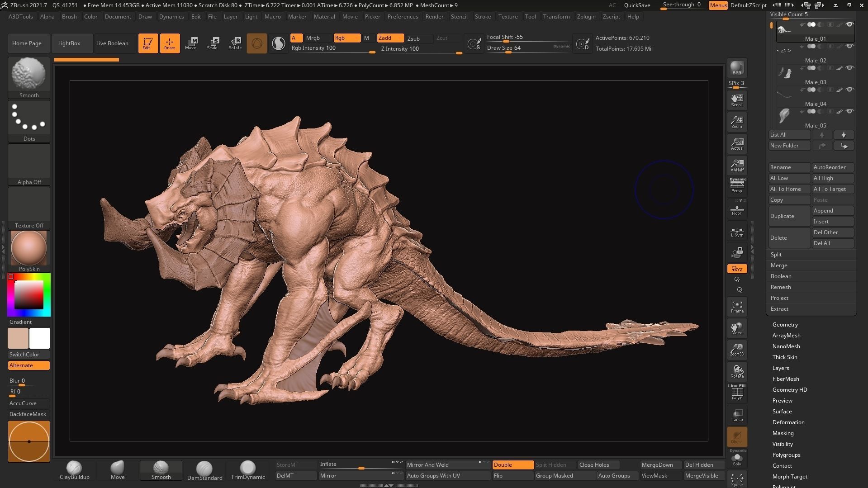The image size is (868, 488).
Task: Select the Scale transform tool
Action: click(212, 43)
